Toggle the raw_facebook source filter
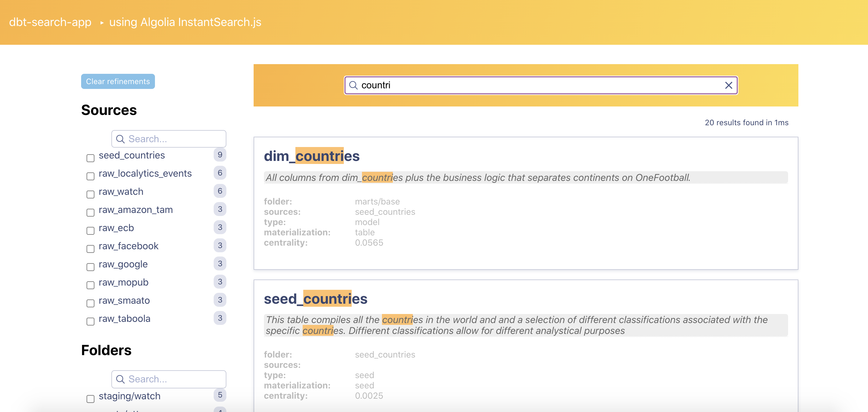Image resolution: width=868 pixels, height=412 pixels. point(90,249)
